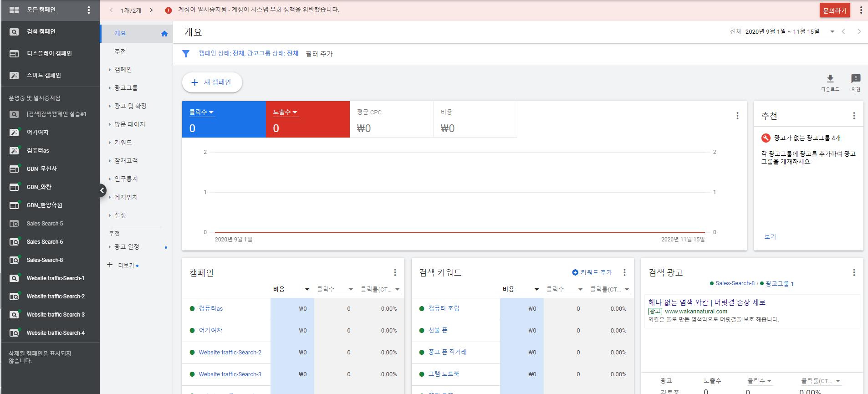Viewport: 868px width, 394px height.
Task: Open the 검색 광고 card more options menu
Action: point(854,272)
